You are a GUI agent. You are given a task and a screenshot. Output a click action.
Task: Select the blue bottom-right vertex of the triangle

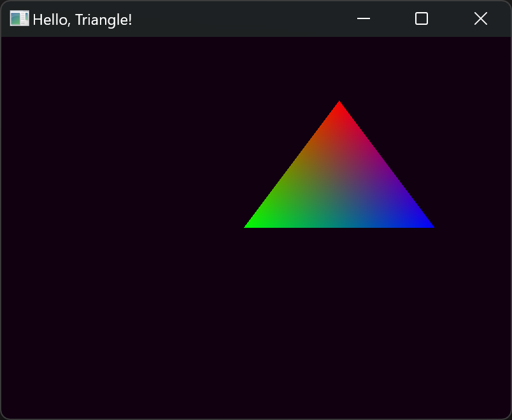coord(429,225)
